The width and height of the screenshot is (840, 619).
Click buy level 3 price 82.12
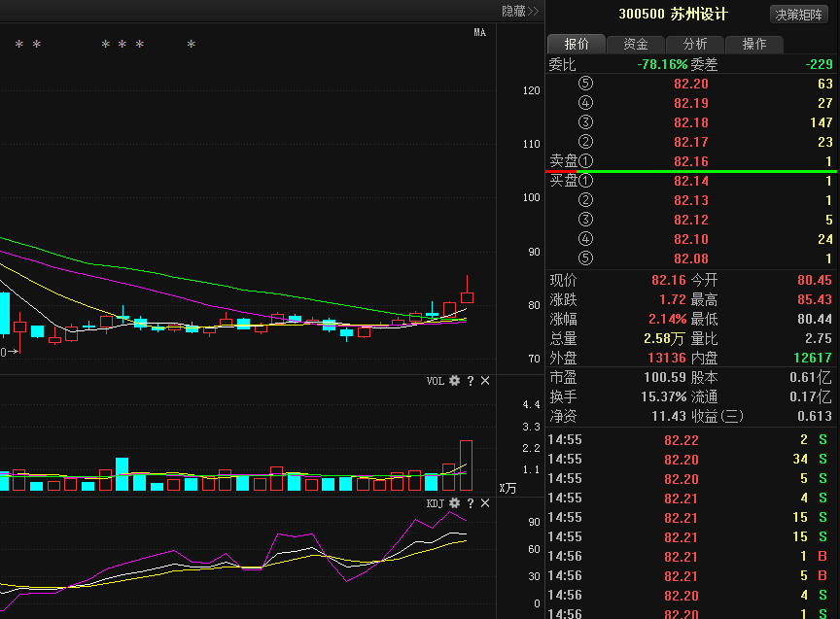click(x=691, y=220)
